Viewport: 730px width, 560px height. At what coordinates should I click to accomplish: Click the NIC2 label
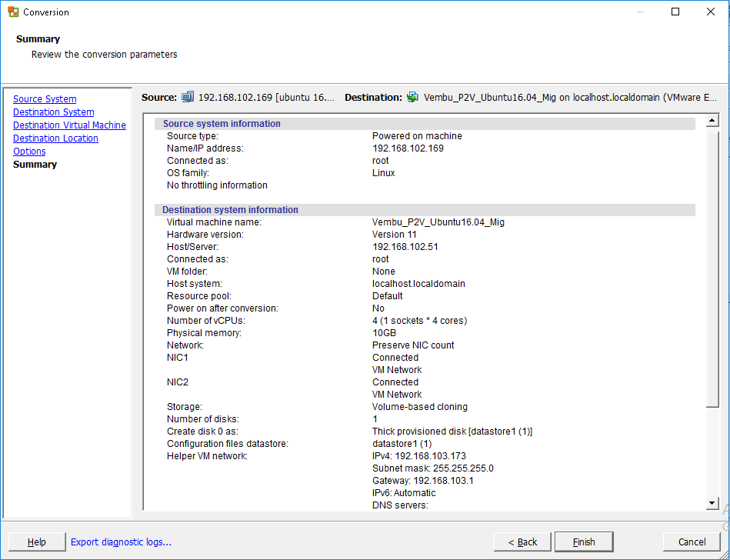coord(178,382)
